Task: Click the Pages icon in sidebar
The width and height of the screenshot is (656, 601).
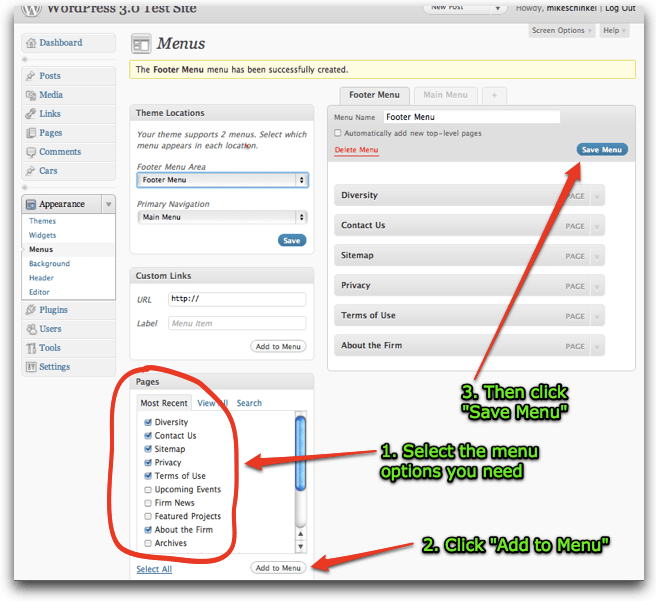Action: 31,133
